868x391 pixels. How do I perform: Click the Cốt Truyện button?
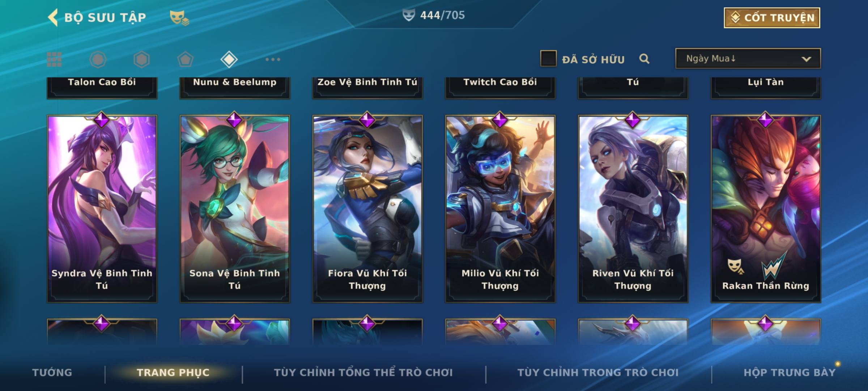click(x=772, y=18)
